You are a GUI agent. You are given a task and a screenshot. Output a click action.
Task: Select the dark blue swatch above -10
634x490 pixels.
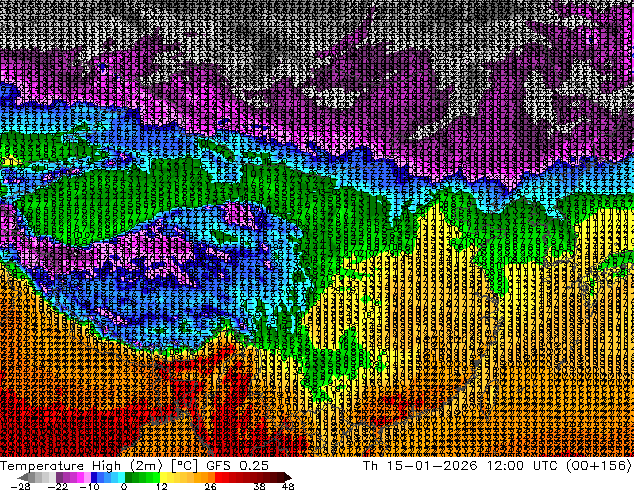[x=94, y=477]
